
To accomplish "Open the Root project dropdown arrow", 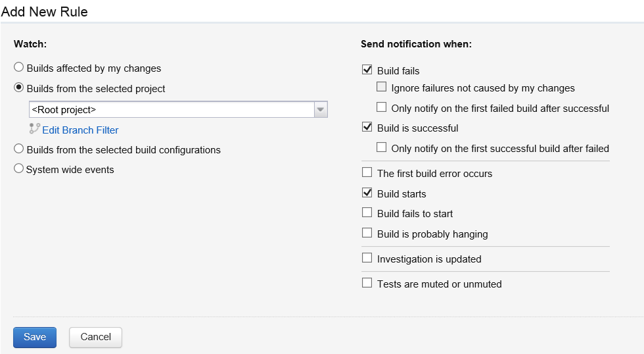I will 321,110.
